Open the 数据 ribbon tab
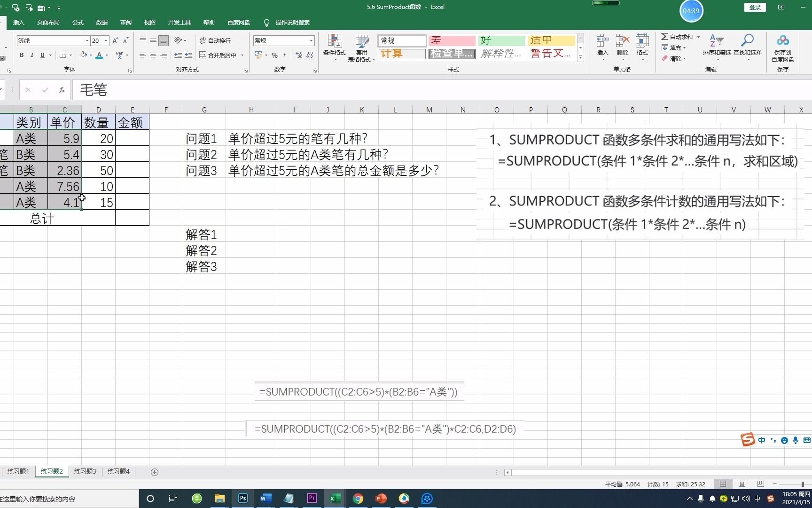 [x=102, y=22]
